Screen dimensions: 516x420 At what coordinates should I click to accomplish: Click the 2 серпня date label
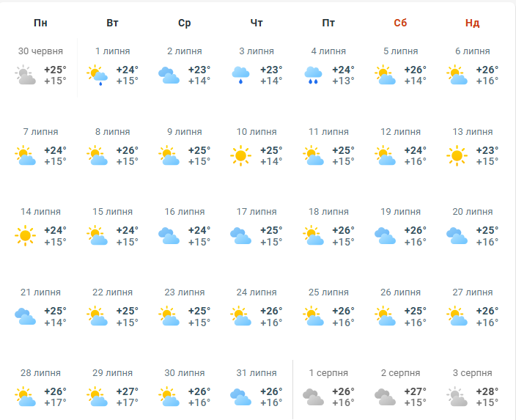400,373
